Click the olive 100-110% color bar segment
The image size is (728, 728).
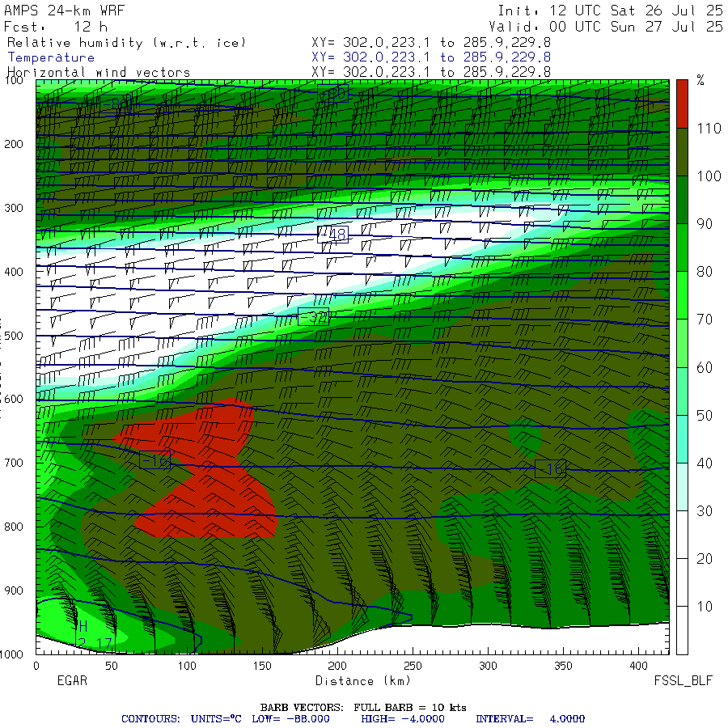pos(682,152)
